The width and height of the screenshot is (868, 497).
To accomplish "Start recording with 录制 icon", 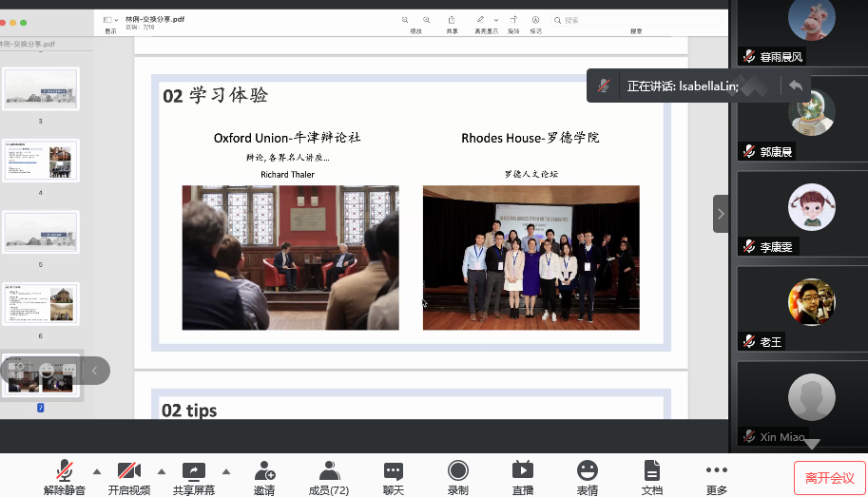I will pyautogui.click(x=458, y=472).
